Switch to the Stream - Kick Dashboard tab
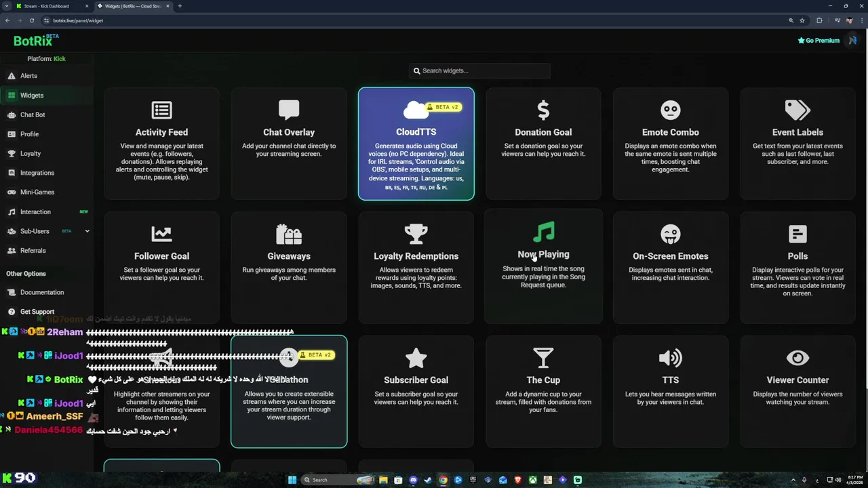868x488 pixels. tap(52, 6)
